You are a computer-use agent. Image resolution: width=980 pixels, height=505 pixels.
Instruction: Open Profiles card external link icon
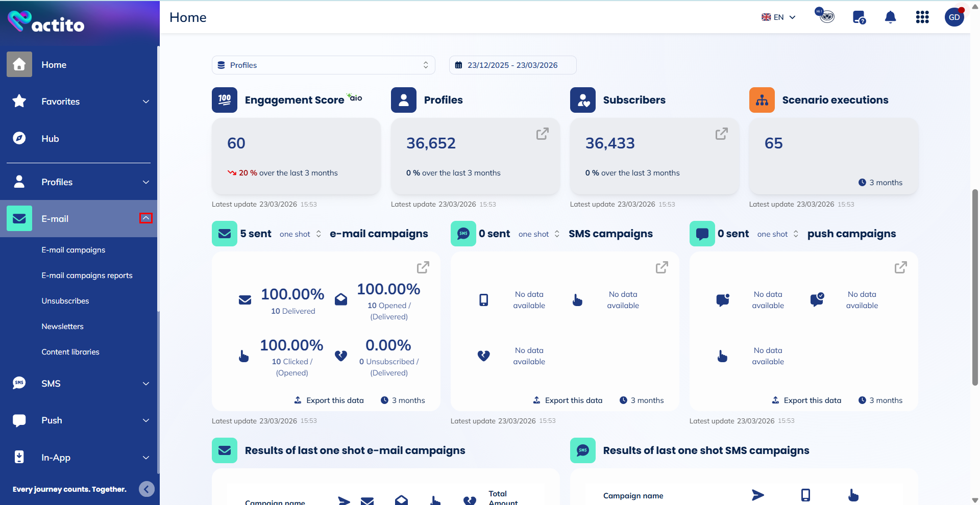542,134
